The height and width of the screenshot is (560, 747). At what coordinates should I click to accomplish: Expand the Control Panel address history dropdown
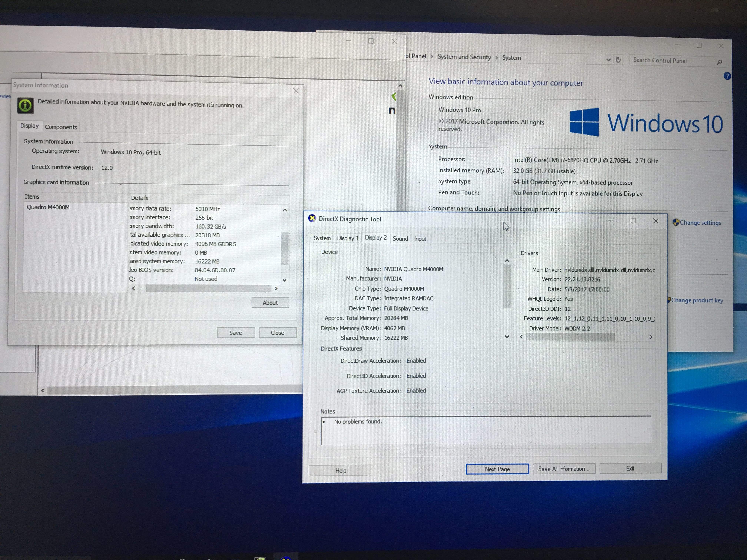pos(608,60)
